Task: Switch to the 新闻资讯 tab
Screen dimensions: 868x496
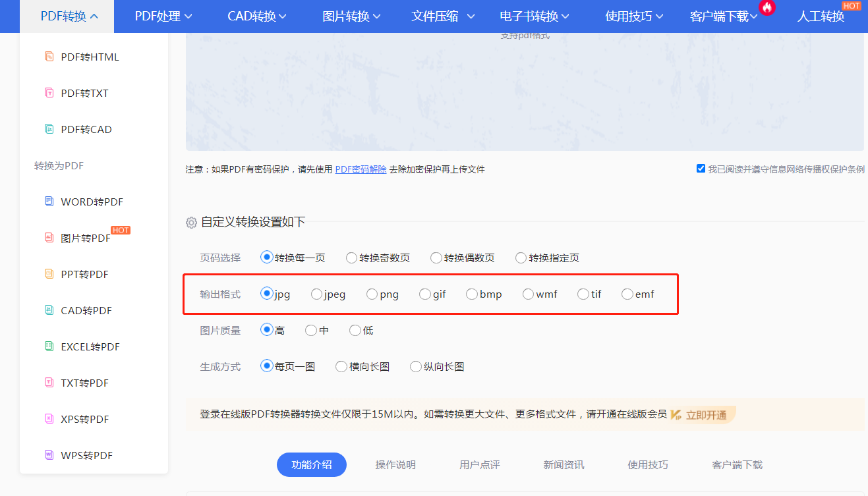Action: click(x=564, y=465)
